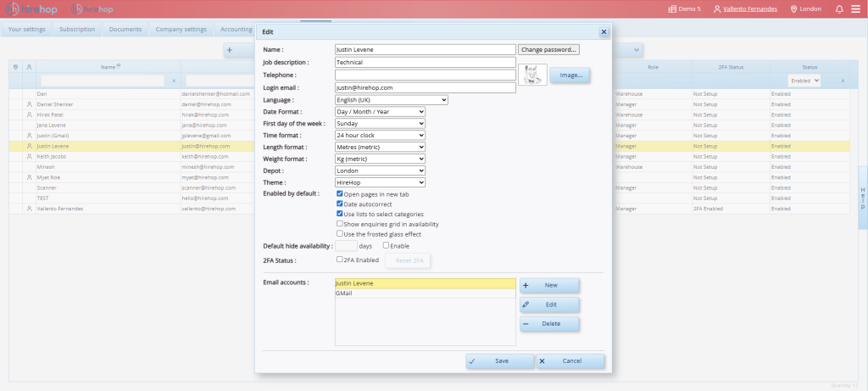Viewport: 868px width, 391px height.
Task: Select the GMail email account
Action: [426, 293]
